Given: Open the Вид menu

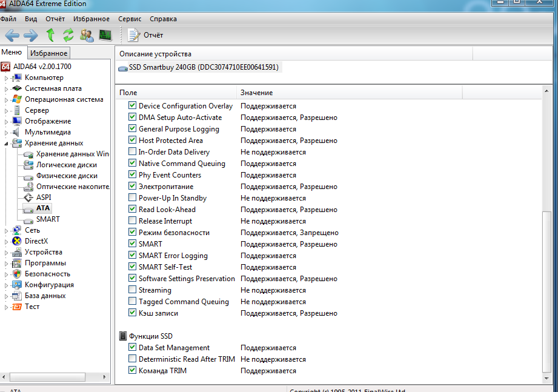Looking at the screenshot, I should [31, 19].
